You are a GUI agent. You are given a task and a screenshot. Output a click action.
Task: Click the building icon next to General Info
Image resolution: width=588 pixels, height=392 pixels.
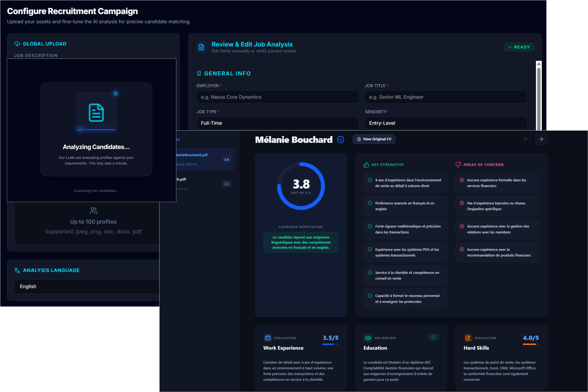click(x=199, y=73)
